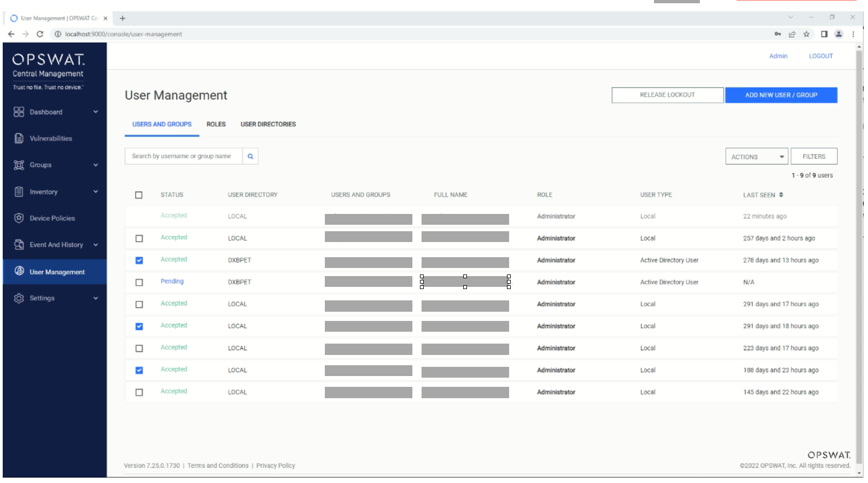Click the share page icon

[x=792, y=34]
